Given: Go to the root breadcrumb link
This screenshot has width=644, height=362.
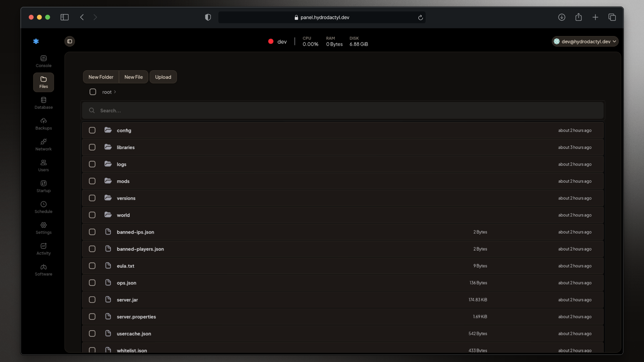Looking at the screenshot, I should pyautogui.click(x=107, y=92).
